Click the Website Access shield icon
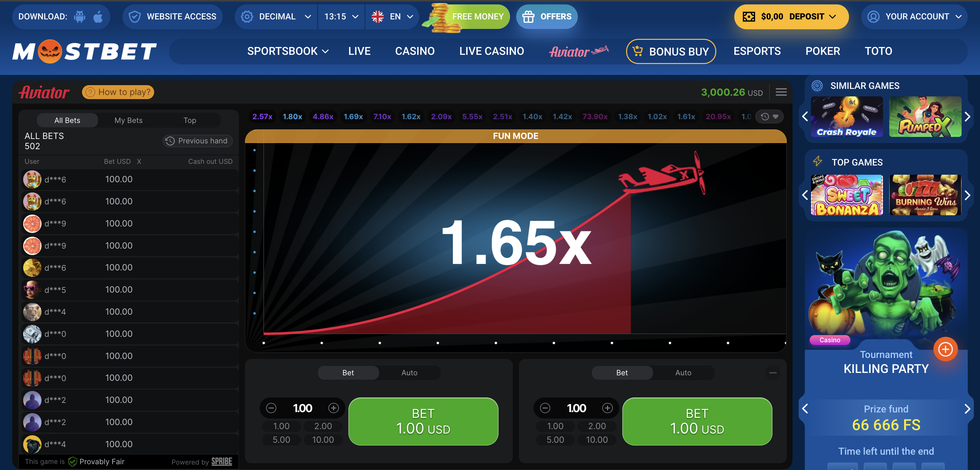Viewport: 980px width, 470px height. pyautogui.click(x=135, y=16)
